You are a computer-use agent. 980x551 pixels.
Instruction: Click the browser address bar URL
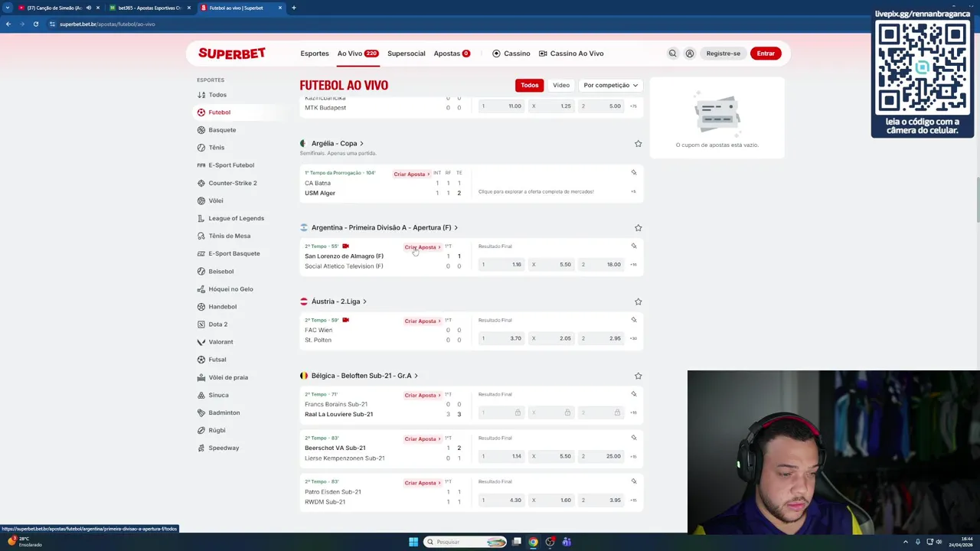tap(107, 24)
